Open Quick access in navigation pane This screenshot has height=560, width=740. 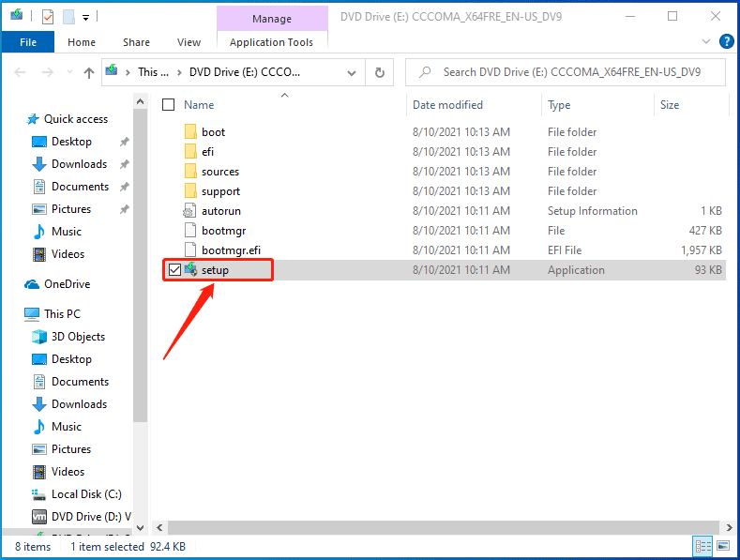coord(76,119)
